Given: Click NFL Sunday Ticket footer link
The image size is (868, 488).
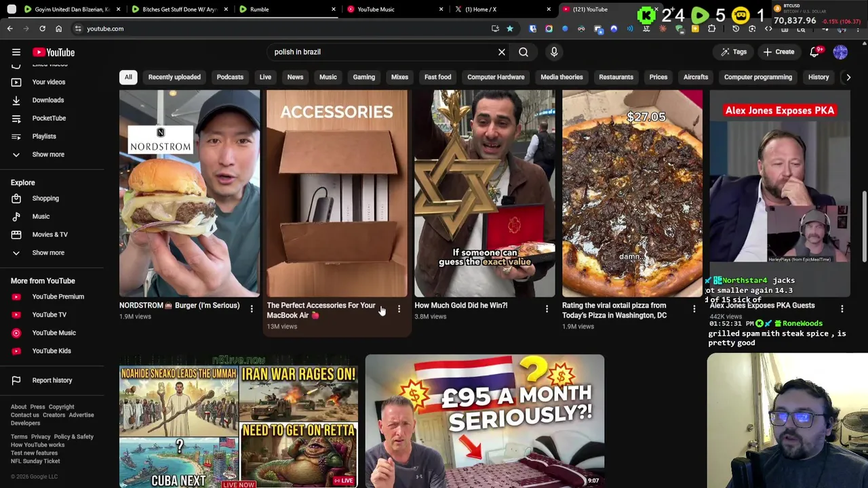Looking at the screenshot, I should (35, 462).
